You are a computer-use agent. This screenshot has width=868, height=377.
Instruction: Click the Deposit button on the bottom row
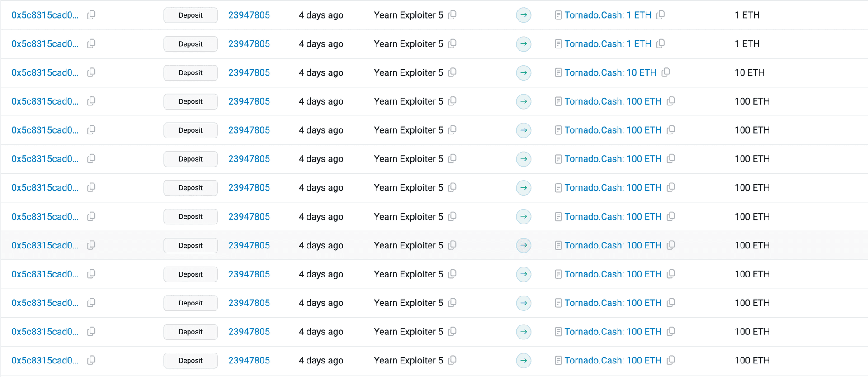pyautogui.click(x=190, y=360)
